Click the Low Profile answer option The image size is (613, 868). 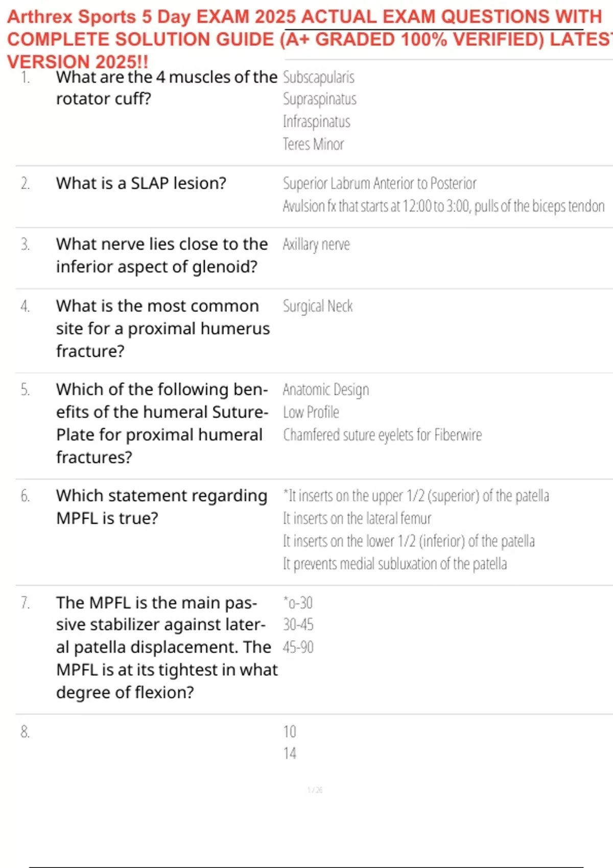tap(311, 413)
